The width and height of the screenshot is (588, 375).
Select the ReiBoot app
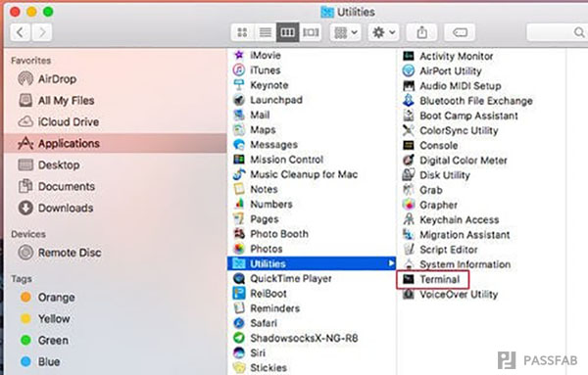pyautogui.click(x=260, y=294)
